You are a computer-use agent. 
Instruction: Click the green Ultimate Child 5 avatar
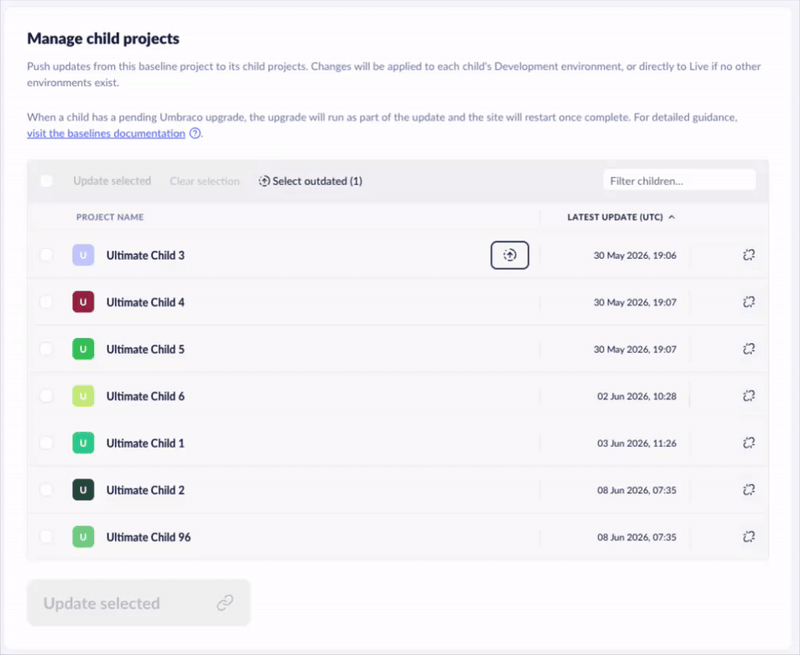pyautogui.click(x=83, y=349)
